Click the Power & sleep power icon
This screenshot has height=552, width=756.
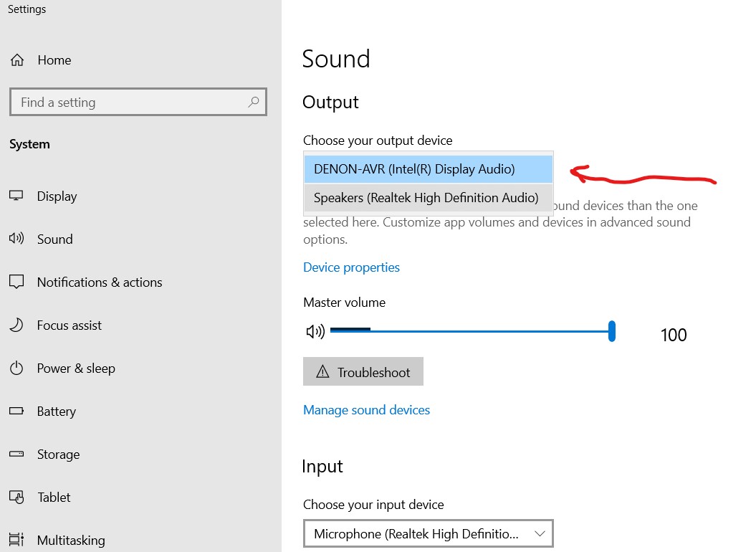[x=16, y=368]
